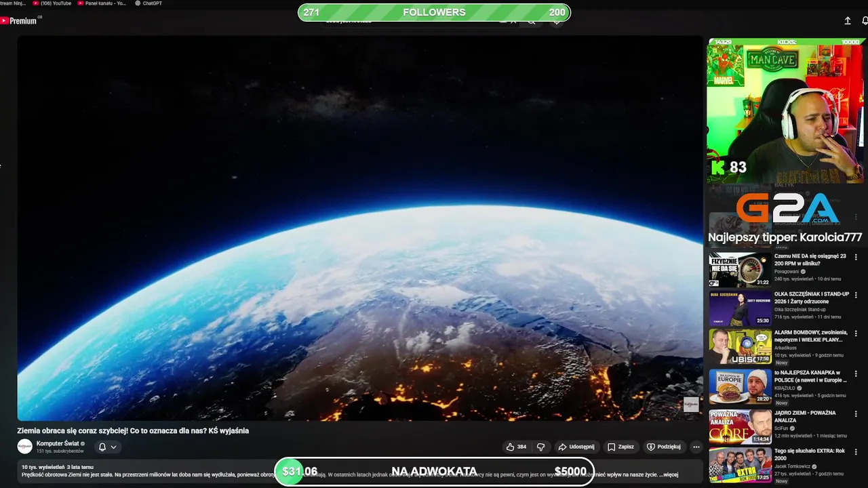
Task: Click the main video player to pause
Action: point(360,228)
